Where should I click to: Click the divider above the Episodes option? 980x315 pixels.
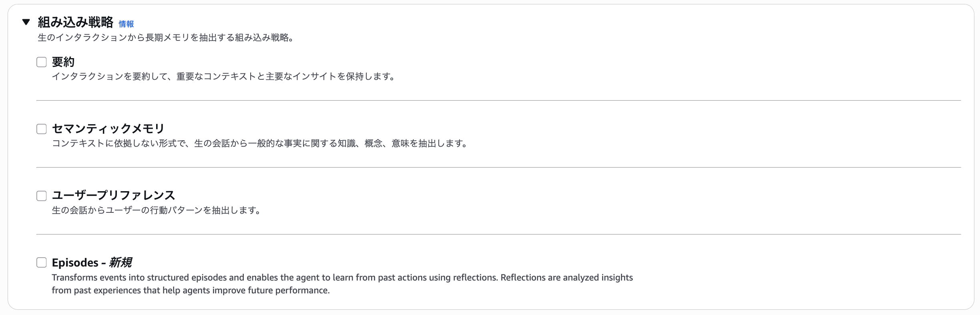click(x=498, y=234)
